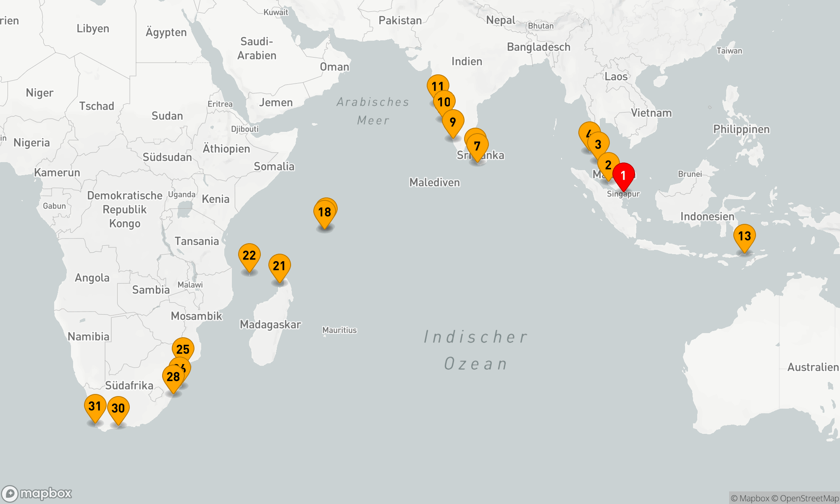Click the Madagaskar country label
The image size is (840, 504).
pyautogui.click(x=270, y=324)
